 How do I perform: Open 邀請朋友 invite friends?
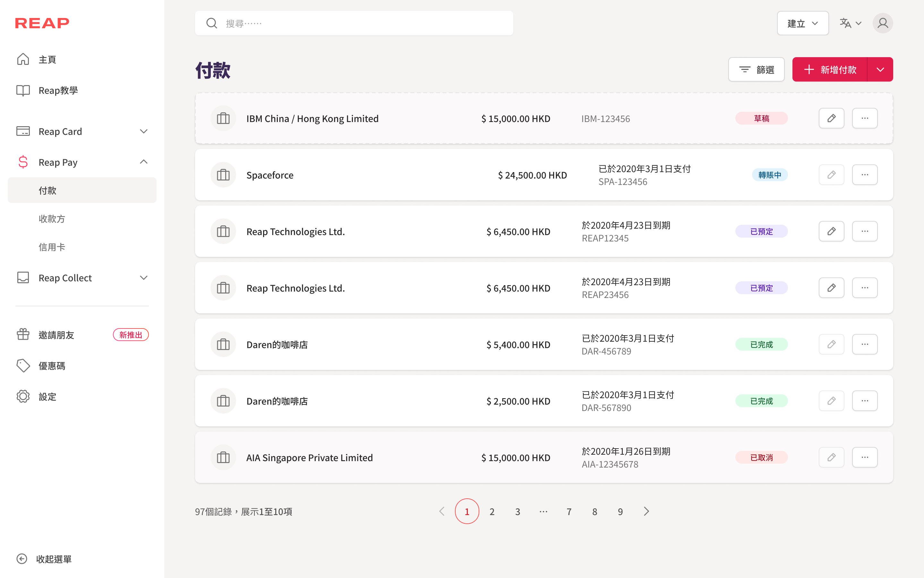pyautogui.click(x=56, y=335)
